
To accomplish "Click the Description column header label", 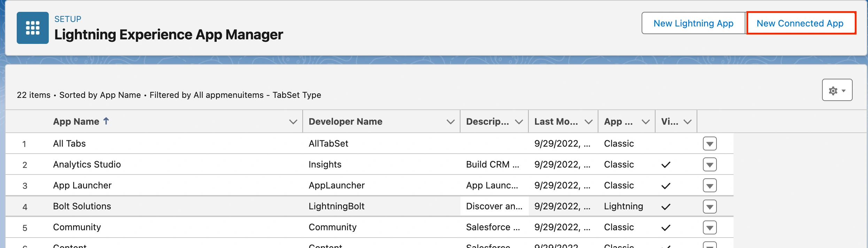I will [488, 122].
